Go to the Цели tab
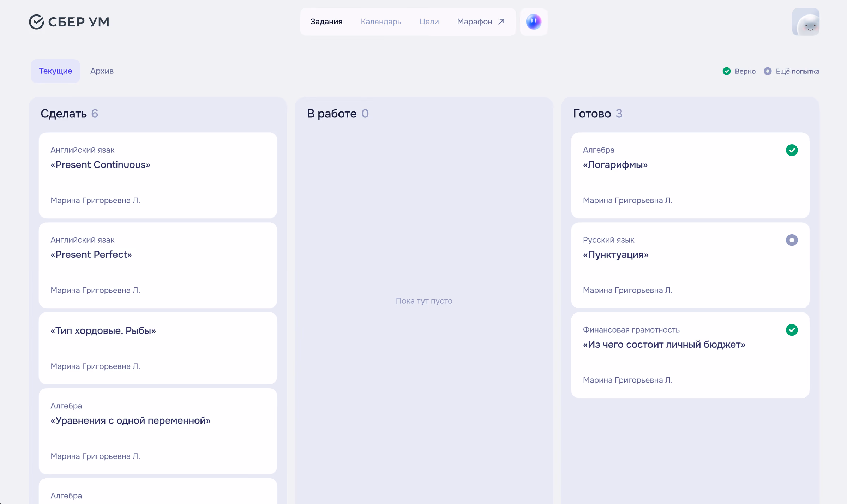 (x=429, y=22)
